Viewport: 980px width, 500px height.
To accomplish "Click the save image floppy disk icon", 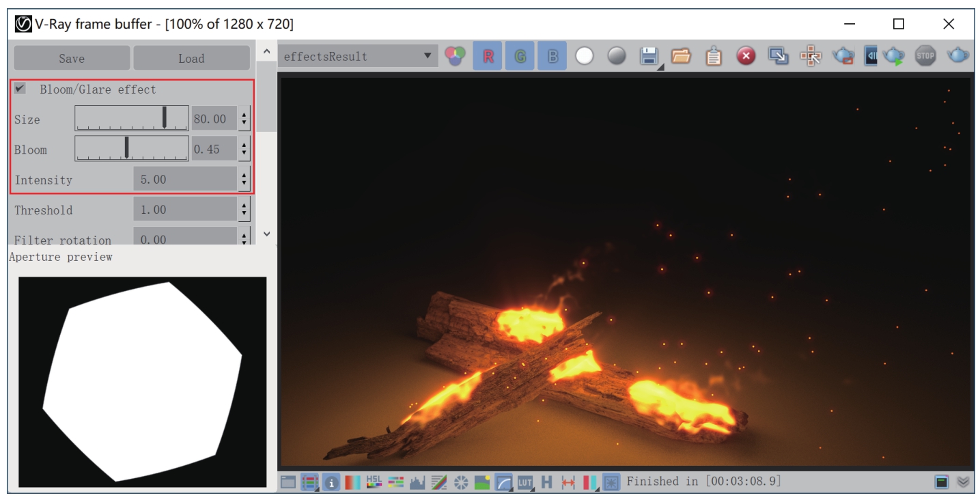I will coord(649,57).
